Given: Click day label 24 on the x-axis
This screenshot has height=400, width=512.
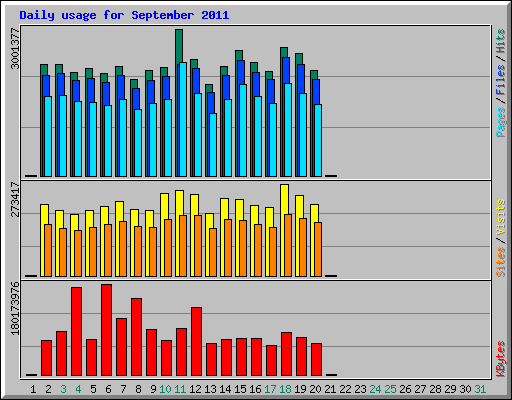Looking at the screenshot, I should click(375, 389).
